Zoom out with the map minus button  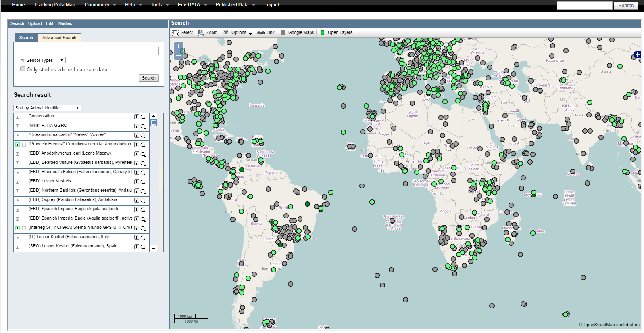click(x=179, y=55)
